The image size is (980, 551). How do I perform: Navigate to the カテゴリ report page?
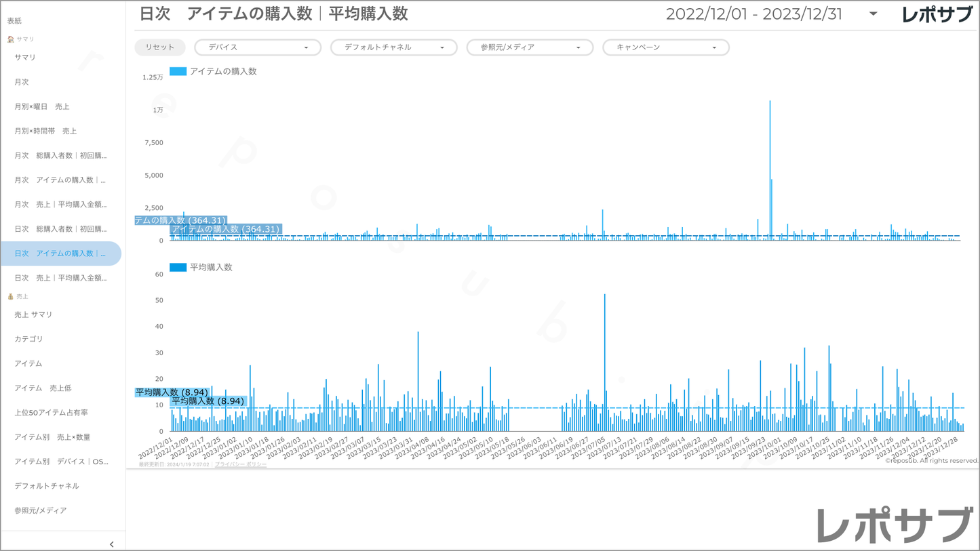tap(28, 339)
